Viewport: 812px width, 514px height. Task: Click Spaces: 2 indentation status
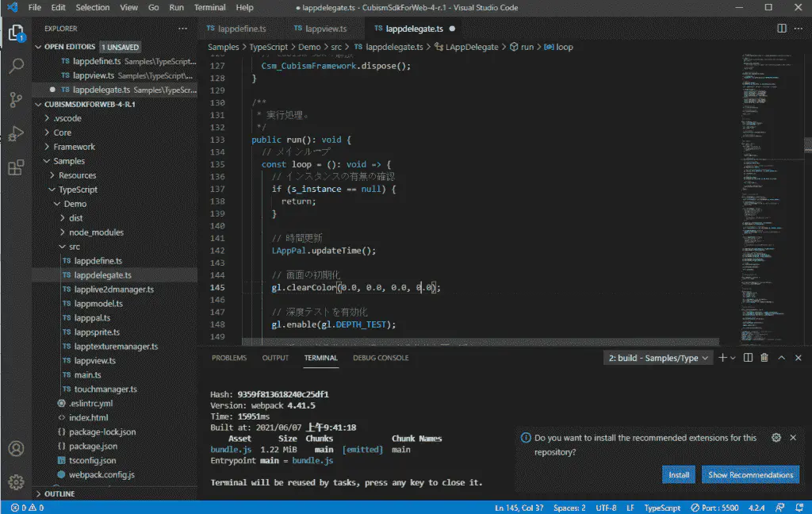click(x=569, y=508)
